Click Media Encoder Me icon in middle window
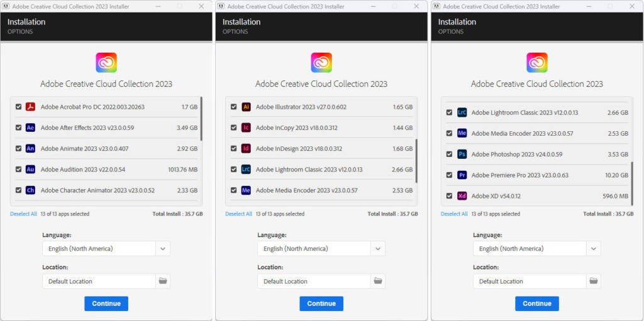The width and height of the screenshot is (644, 321). [x=246, y=190]
